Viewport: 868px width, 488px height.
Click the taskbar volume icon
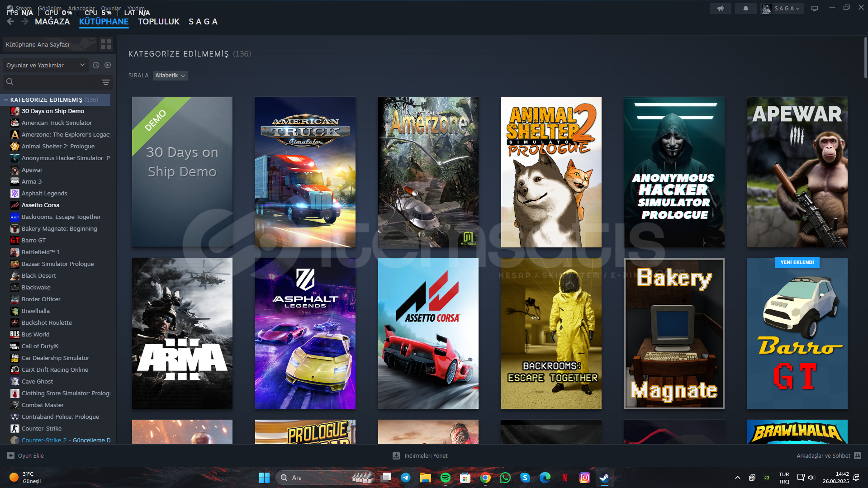[811, 478]
